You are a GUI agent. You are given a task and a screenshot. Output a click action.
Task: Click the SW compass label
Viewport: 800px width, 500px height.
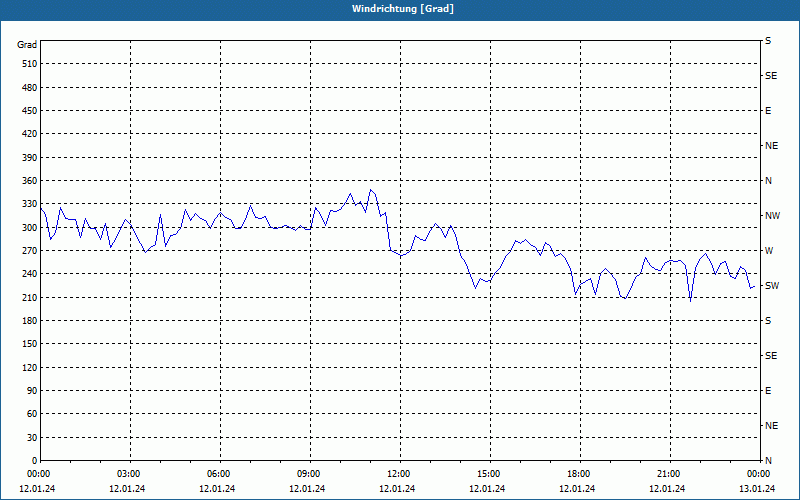pos(772,286)
